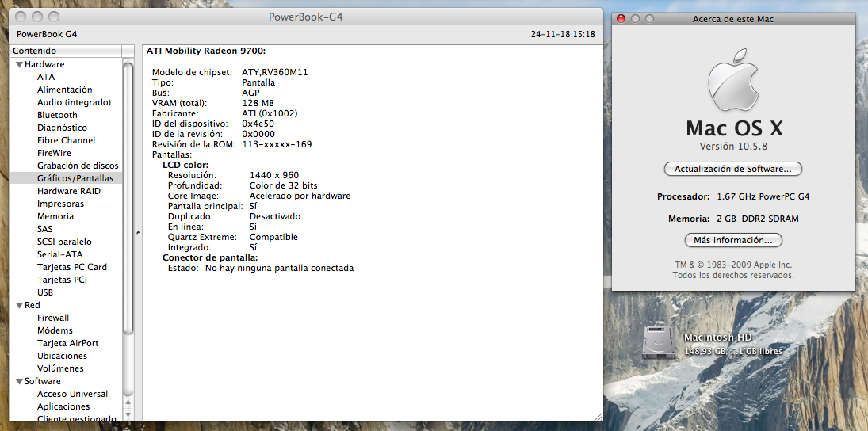
Task: Click the Conector de pantalla heading
Action: pos(210,257)
